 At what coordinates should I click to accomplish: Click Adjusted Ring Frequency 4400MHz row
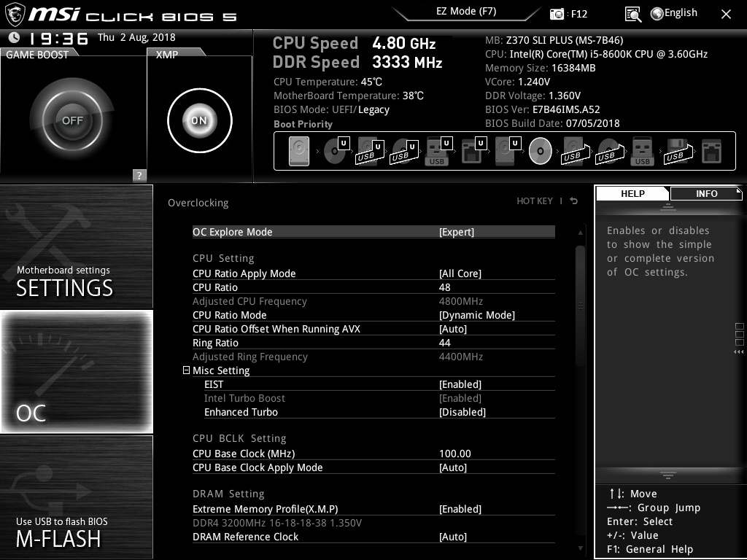[x=373, y=357]
